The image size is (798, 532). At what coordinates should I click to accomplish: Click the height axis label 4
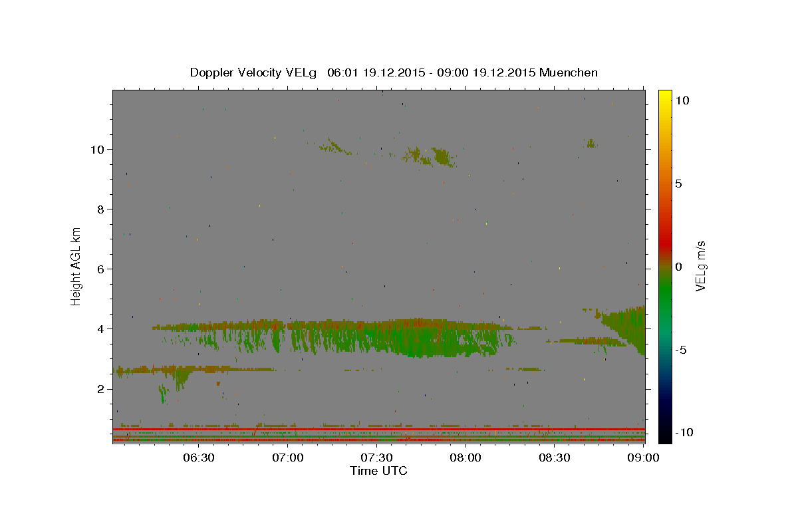tap(101, 329)
